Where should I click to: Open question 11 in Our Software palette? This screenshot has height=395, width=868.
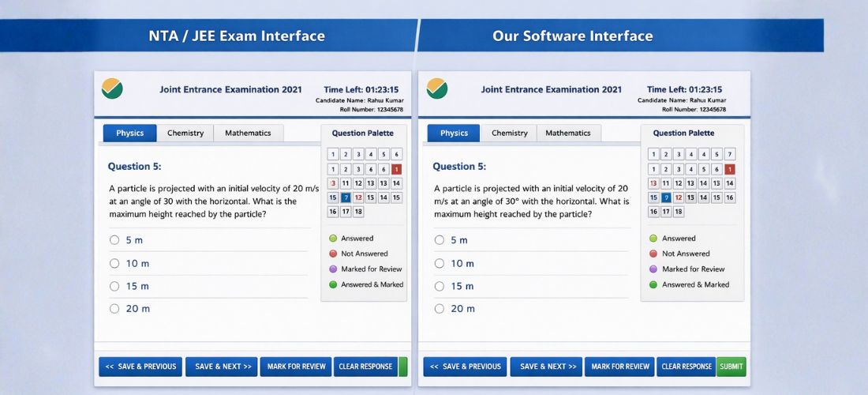click(x=666, y=183)
